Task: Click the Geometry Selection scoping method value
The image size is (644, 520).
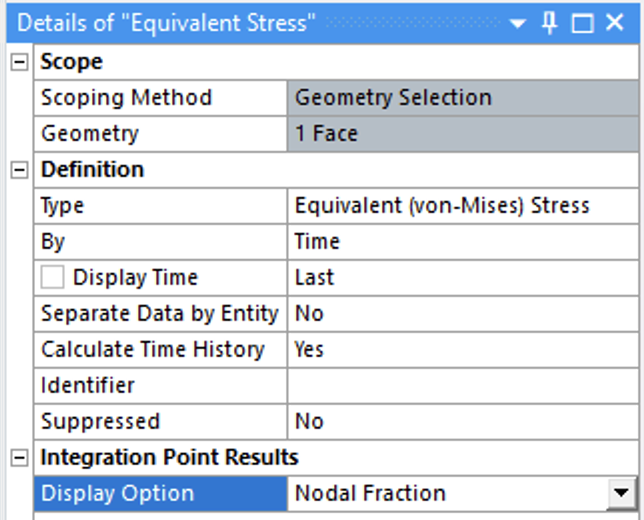Action: pos(464,98)
